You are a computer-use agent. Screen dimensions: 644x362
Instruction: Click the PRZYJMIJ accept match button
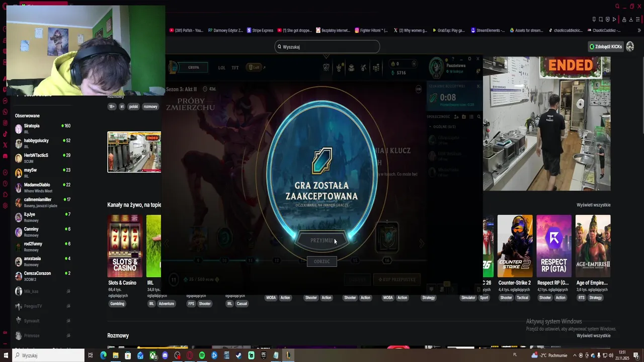[322, 240]
